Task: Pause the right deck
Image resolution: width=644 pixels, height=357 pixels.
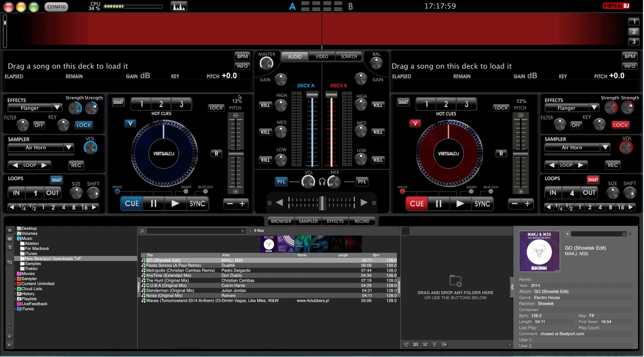Action: coord(439,204)
